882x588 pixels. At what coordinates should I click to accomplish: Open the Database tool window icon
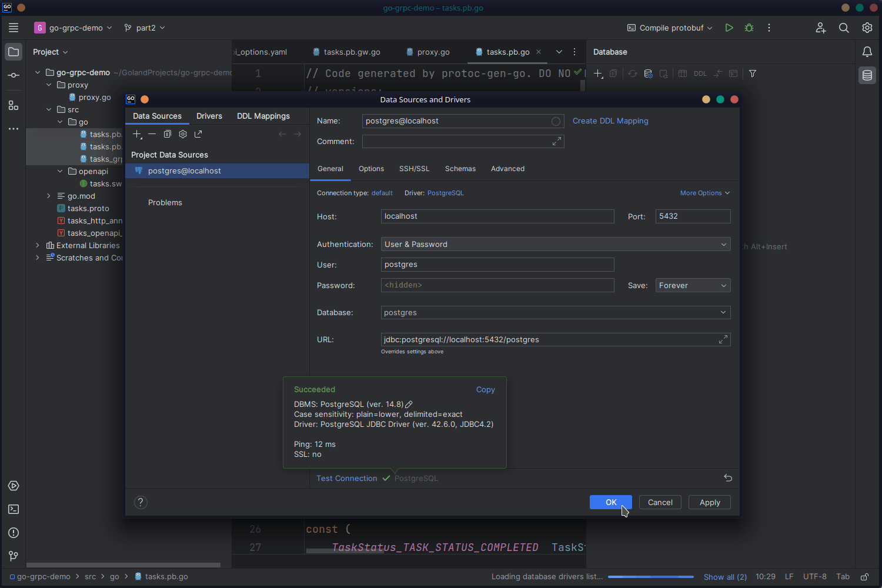pyautogui.click(x=867, y=75)
